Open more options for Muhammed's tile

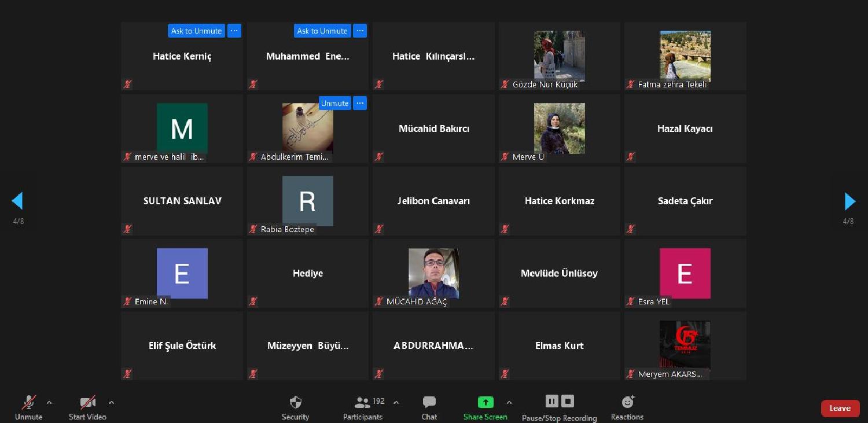tap(360, 31)
